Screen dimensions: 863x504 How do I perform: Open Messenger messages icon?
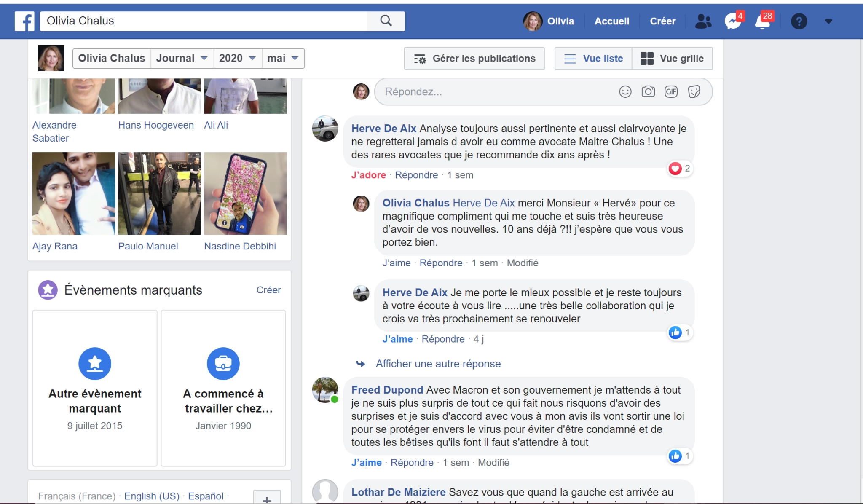(x=733, y=21)
